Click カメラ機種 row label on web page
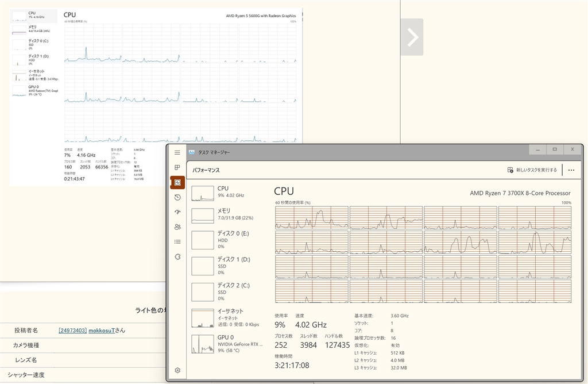Viewport: 588px width, 384px height. pyautogui.click(x=26, y=345)
